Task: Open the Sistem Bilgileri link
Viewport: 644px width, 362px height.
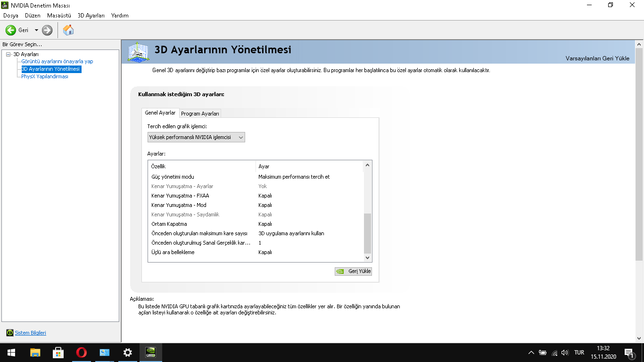Action: click(x=31, y=333)
